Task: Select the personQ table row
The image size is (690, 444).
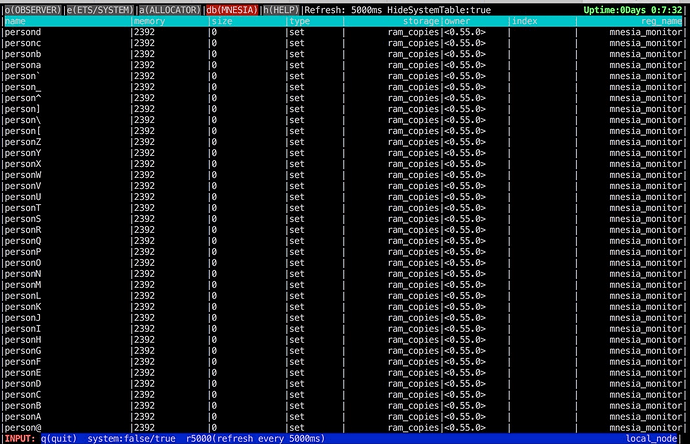Action: tap(343, 241)
